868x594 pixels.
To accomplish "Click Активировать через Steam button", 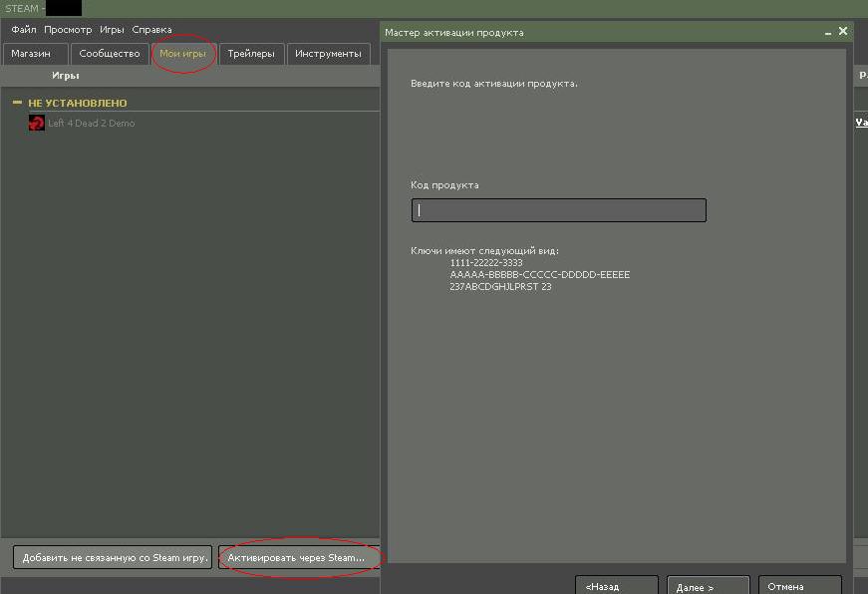I will [x=298, y=557].
